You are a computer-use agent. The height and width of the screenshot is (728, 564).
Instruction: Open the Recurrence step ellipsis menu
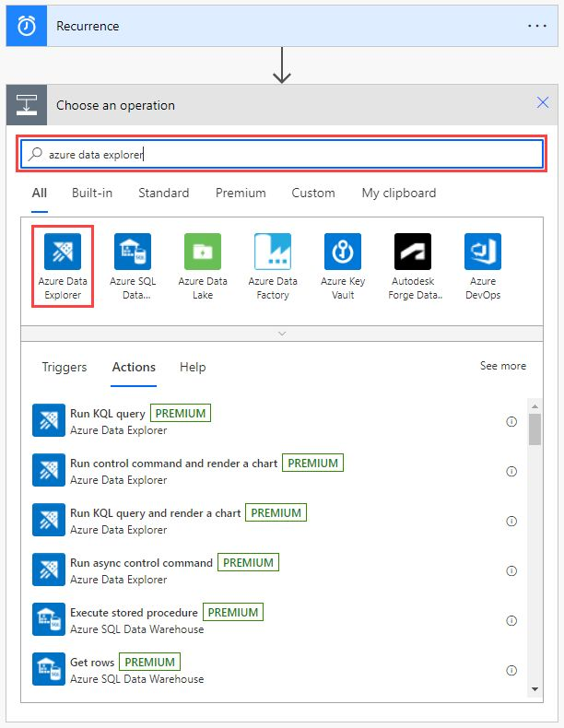(x=537, y=26)
